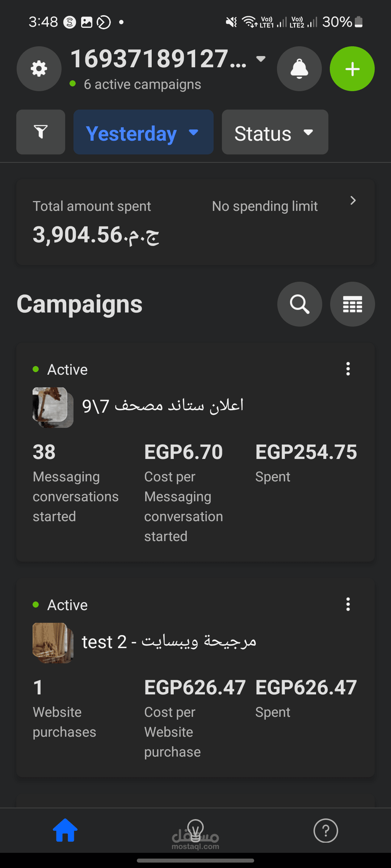Switch to table view icon

pos(352,304)
